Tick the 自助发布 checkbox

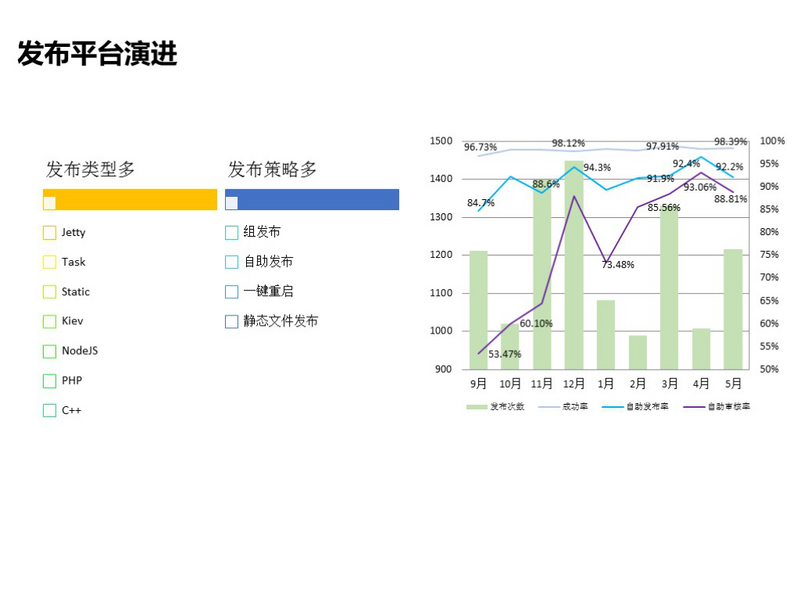pos(232,262)
